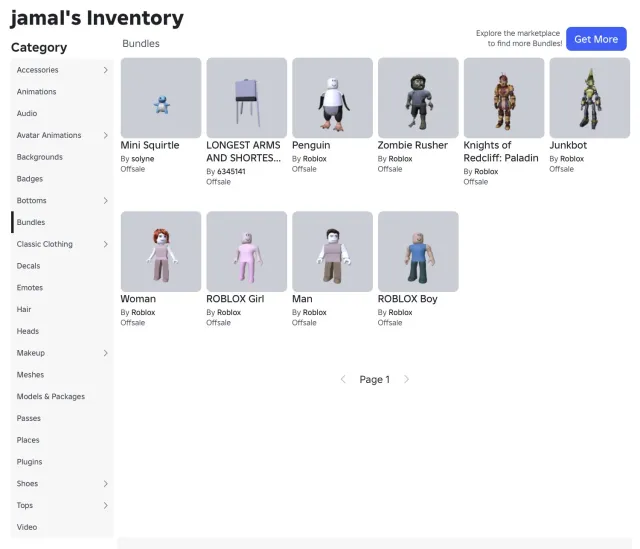
Task: Open creator solyne's profile link
Action: [143, 159]
